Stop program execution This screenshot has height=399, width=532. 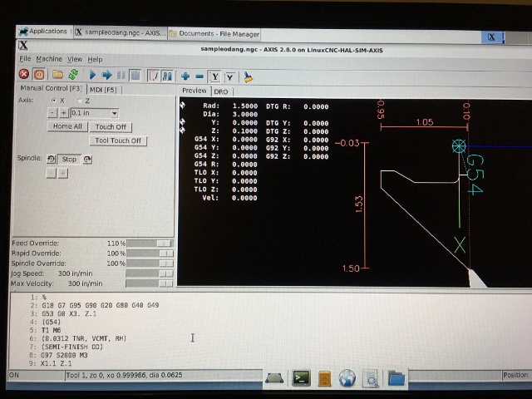pos(135,76)
